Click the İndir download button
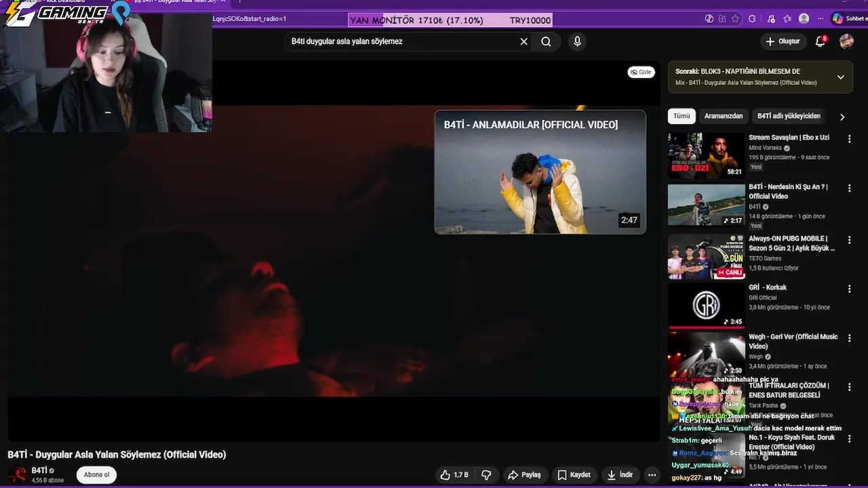Screen dimensions: 868x488 click(620, 475)
